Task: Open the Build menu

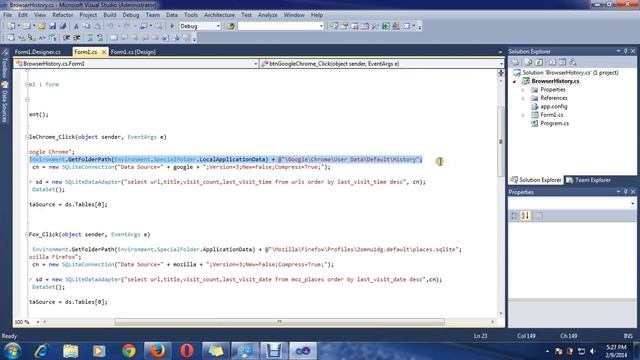Action: (x=109, y=15)
